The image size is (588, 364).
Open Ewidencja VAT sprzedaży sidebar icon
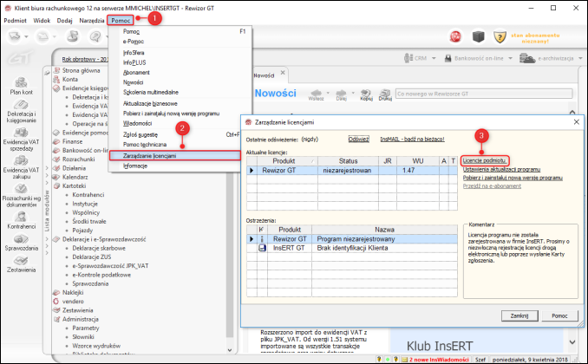pos(21,133)
